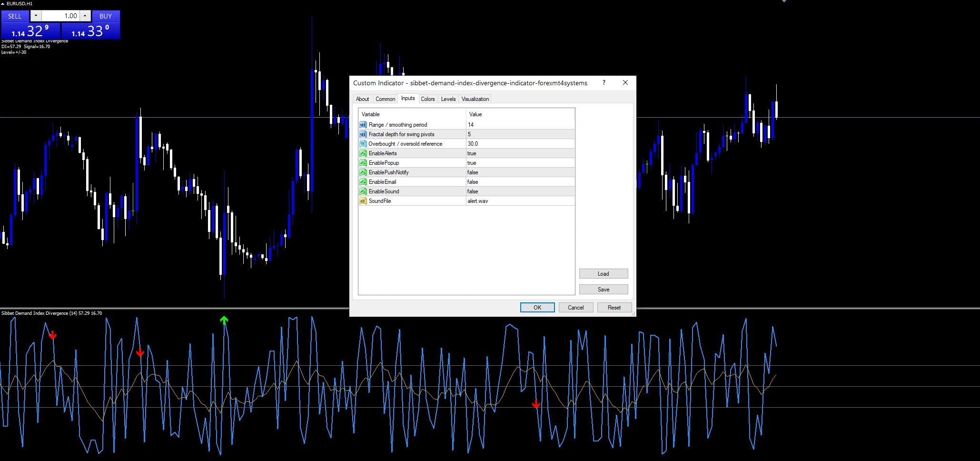Click bool icon next to EnableSound

[x=363, y=191]
